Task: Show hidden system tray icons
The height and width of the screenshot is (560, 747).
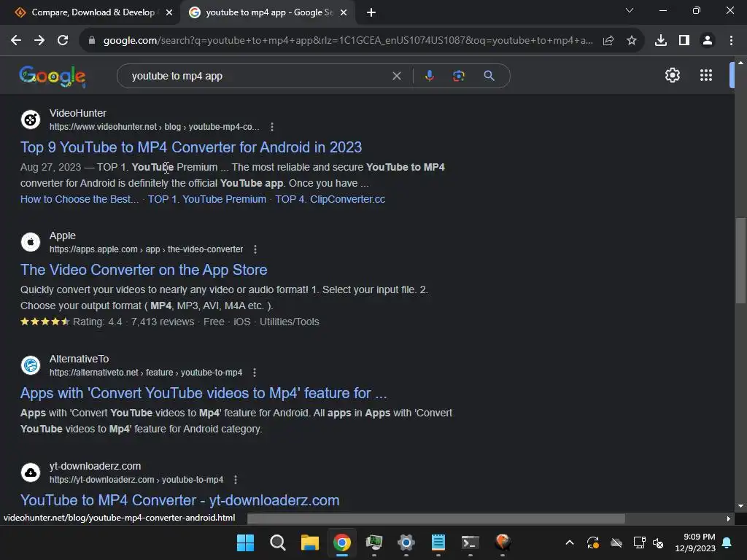Action: [x=569, y=542]
